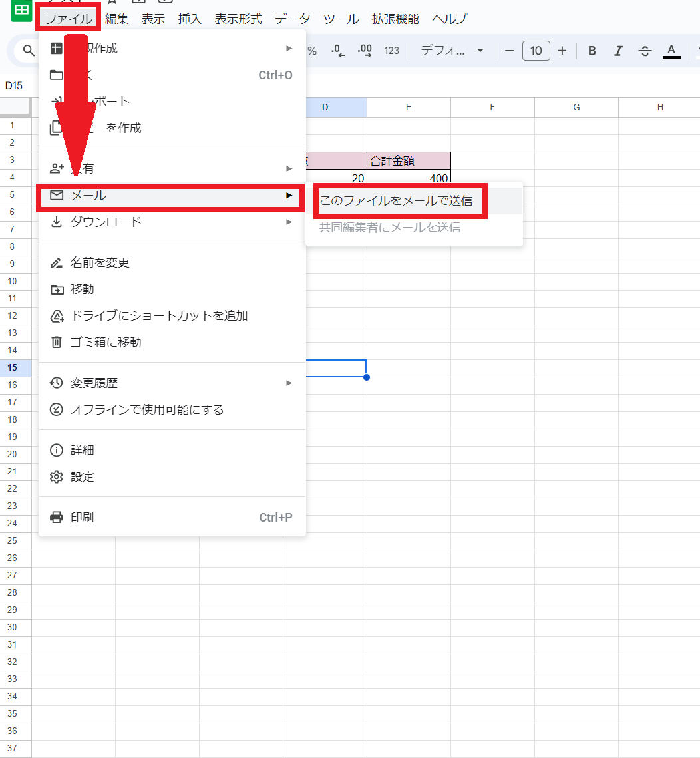Viewport: 700px width, 758px height.
Task: Open the font family dropdown
Action: pos(452,51)
